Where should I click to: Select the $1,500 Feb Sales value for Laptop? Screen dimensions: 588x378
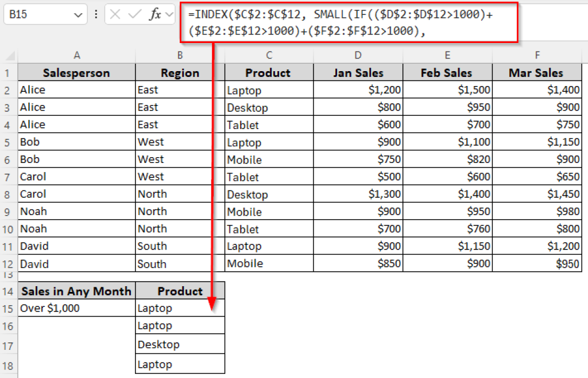[x=448, y=89]
